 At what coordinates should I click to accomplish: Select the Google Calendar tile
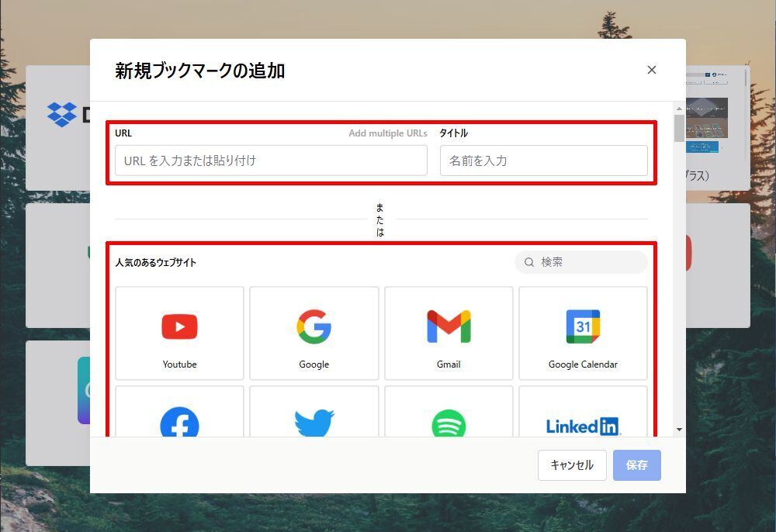coord(583,333)
